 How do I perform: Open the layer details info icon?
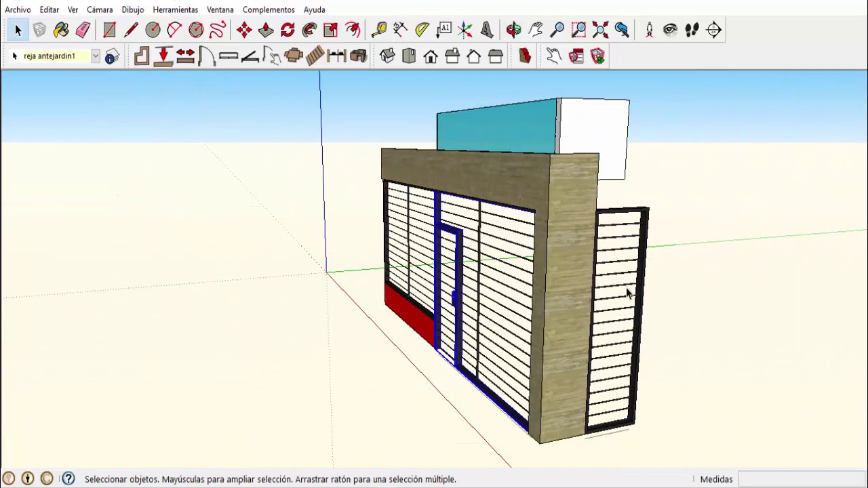pyautogui.click(x=112, y=56)
